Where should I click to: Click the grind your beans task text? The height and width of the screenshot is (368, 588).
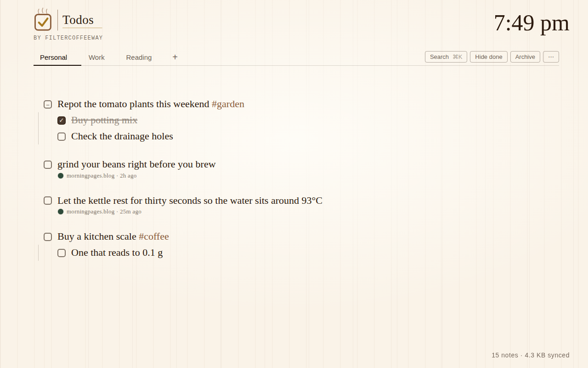coord(136,164)
